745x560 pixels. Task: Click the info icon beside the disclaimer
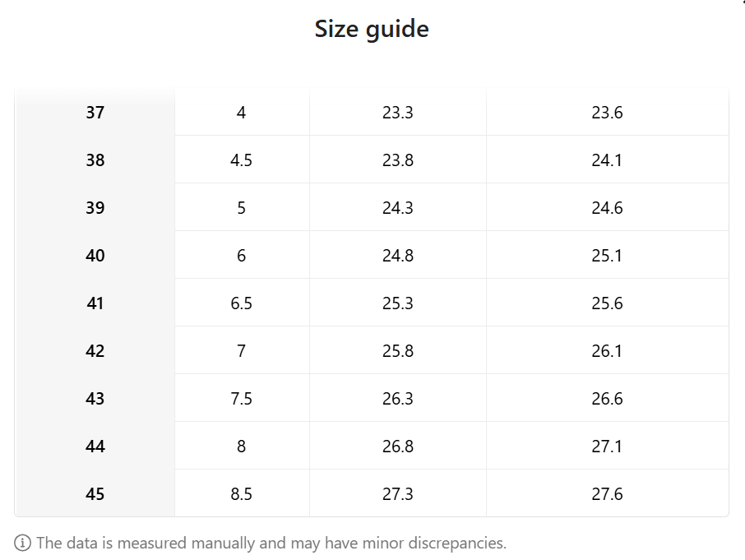coord(23,544)
